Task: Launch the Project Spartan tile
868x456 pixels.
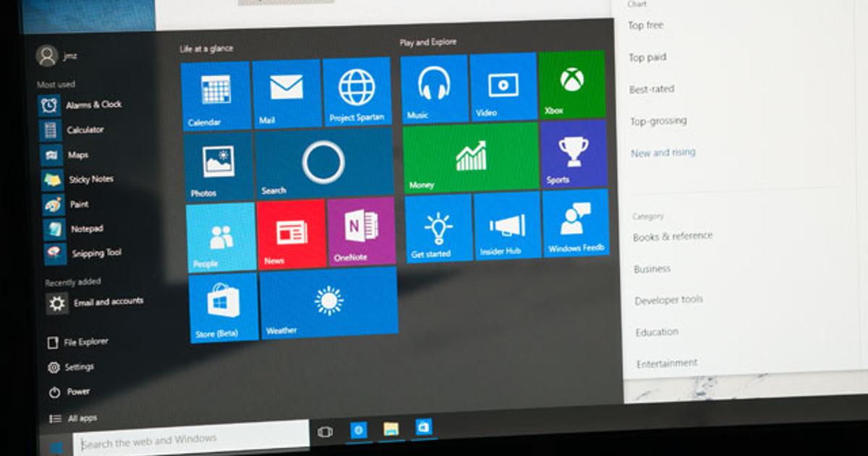Action: (x=357, y=92)
